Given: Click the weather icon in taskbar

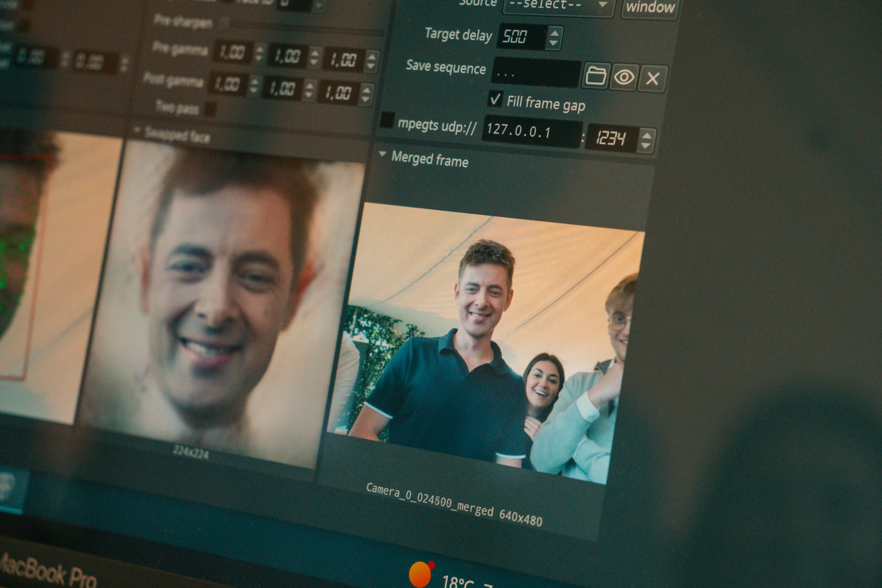Looking at the screenshot, I should click(420, 574).
